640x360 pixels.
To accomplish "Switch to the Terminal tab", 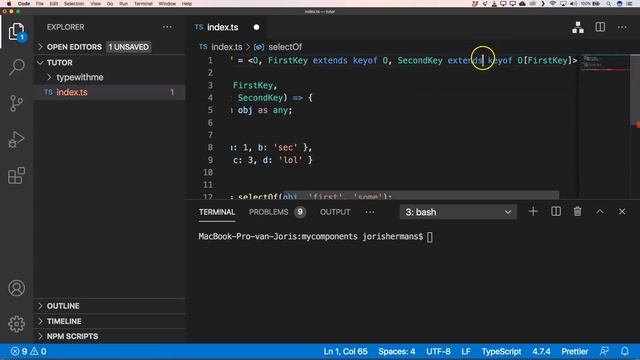I will (x=217, y=212).
